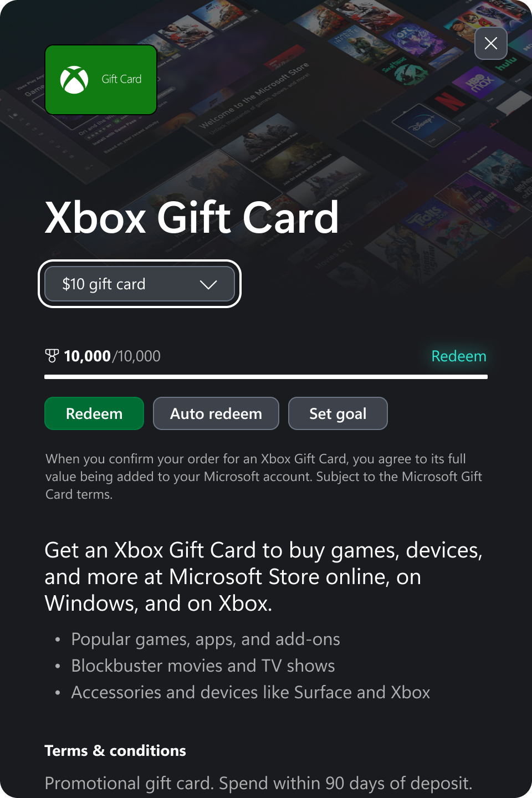532x798 pixels.
Task: Click the chevron arrow in gift card selector
Action: [x=208, y=284]
